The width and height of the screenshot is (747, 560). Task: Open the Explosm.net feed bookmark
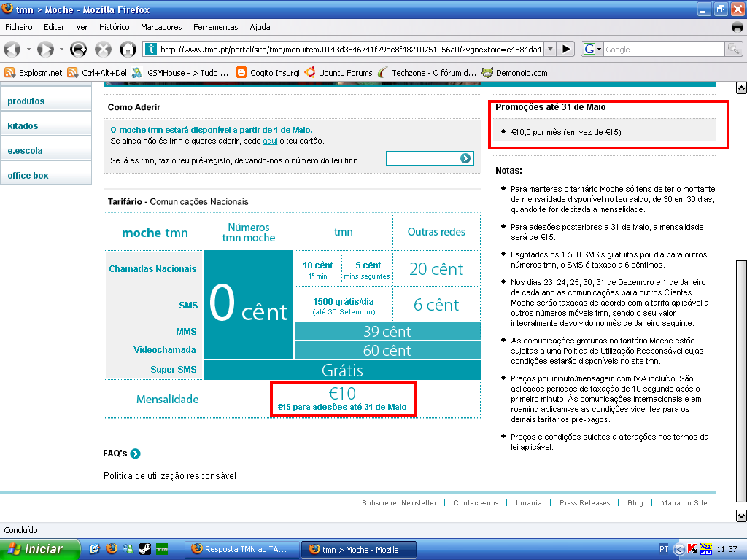[x=34, y=73]
